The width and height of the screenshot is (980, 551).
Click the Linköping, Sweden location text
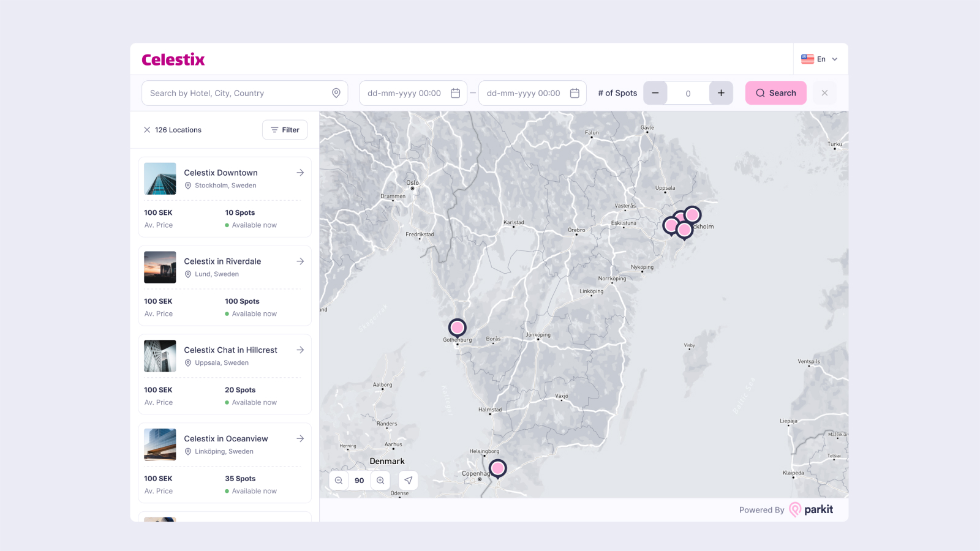(x=224, y=452)
